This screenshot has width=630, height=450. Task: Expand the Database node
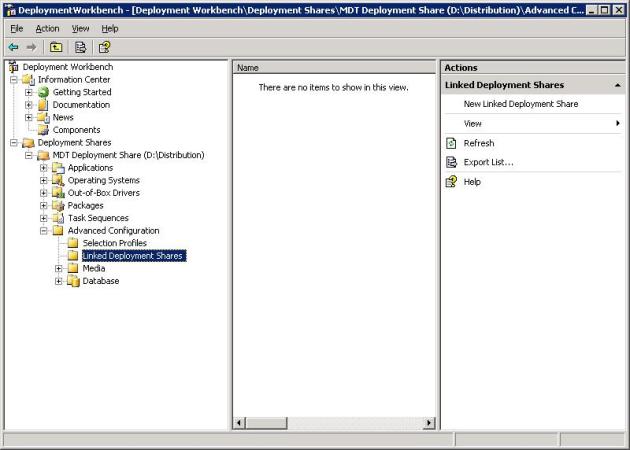pos(59,281)
